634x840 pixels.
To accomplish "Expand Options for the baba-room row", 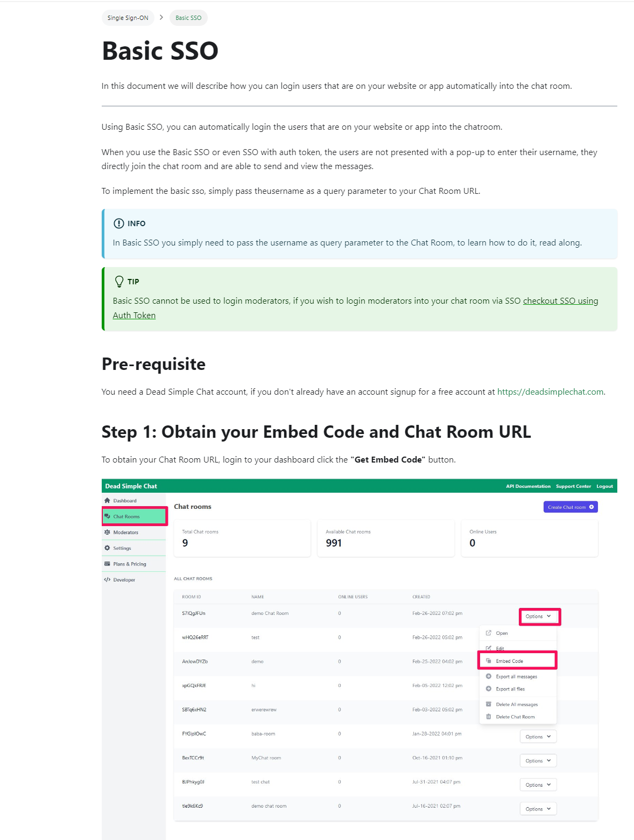I will point(538,736).
